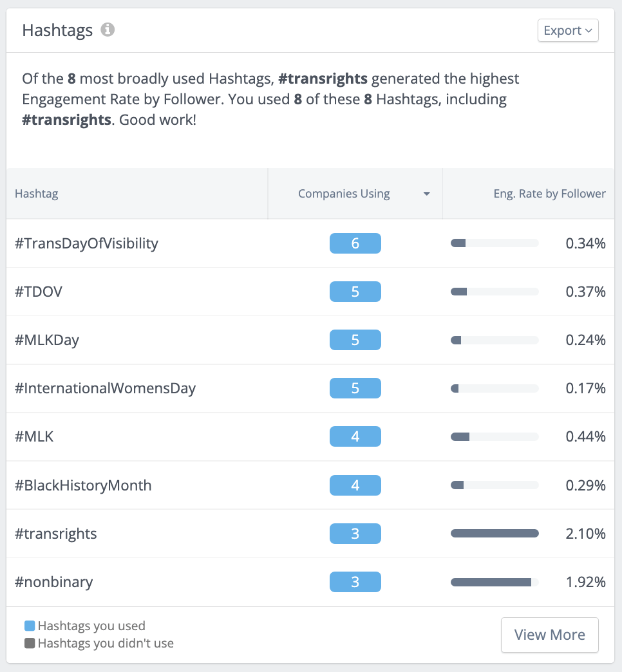622x672 pixels.
Task: Click the blue badge showing 6 companies
Action: (355, 243)
